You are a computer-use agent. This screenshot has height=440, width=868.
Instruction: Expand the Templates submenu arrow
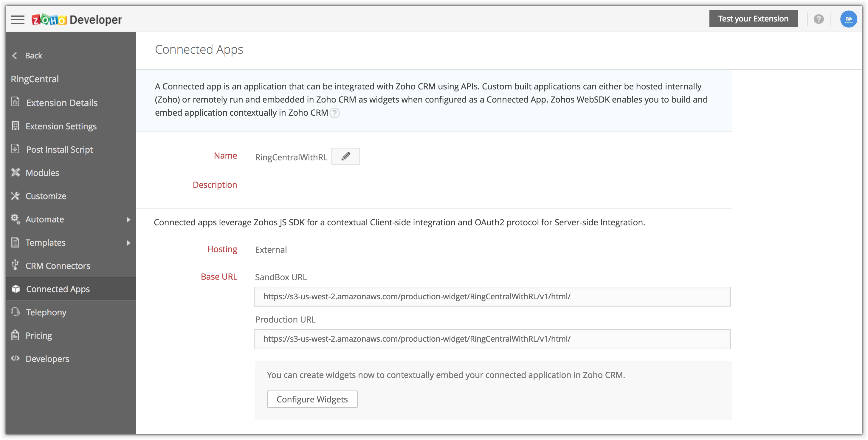pos(128,243)
